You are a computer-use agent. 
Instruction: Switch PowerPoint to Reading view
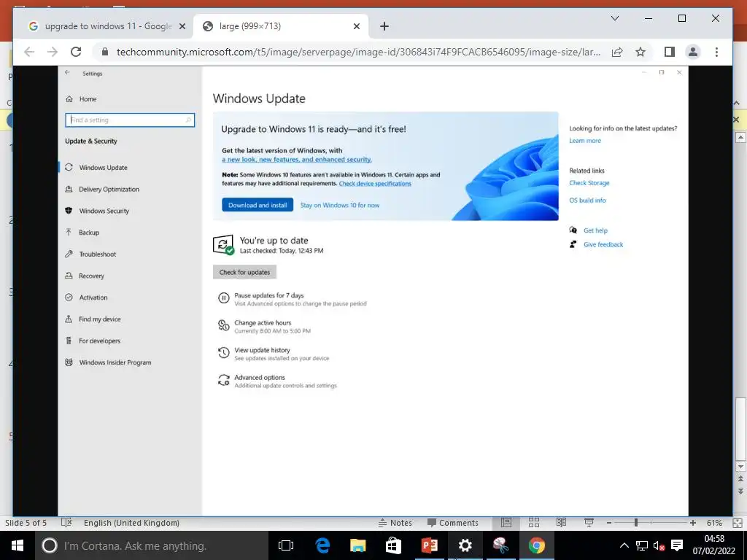pos(561,523)
